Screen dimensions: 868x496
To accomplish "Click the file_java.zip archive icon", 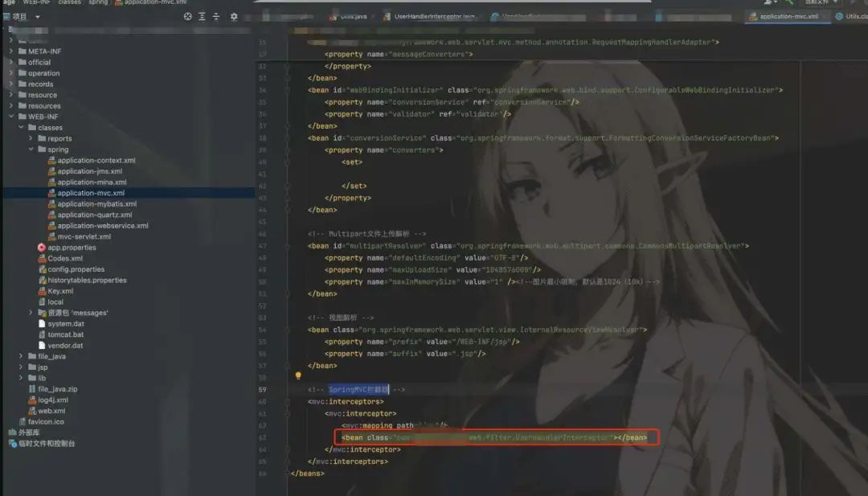I will [x=32, y=389].
